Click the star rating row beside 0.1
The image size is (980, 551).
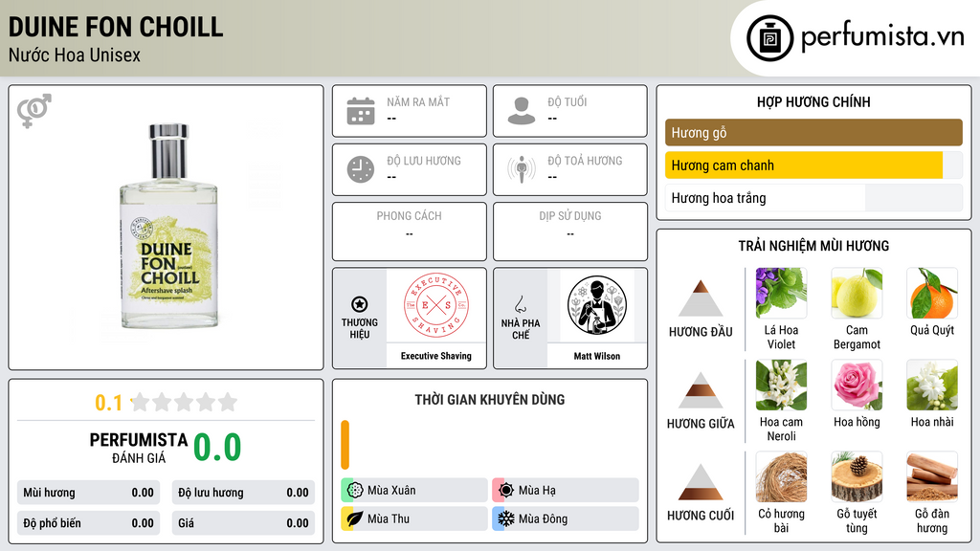tap(185, 402)
